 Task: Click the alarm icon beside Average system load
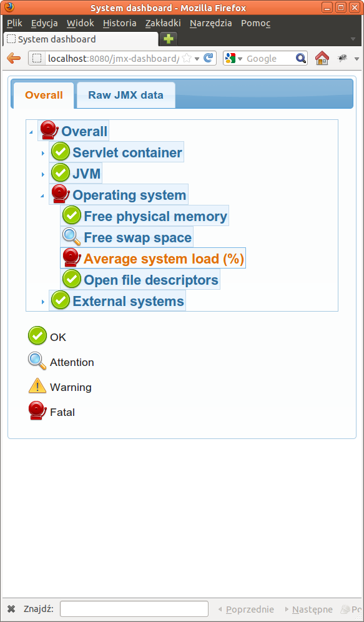72,259
